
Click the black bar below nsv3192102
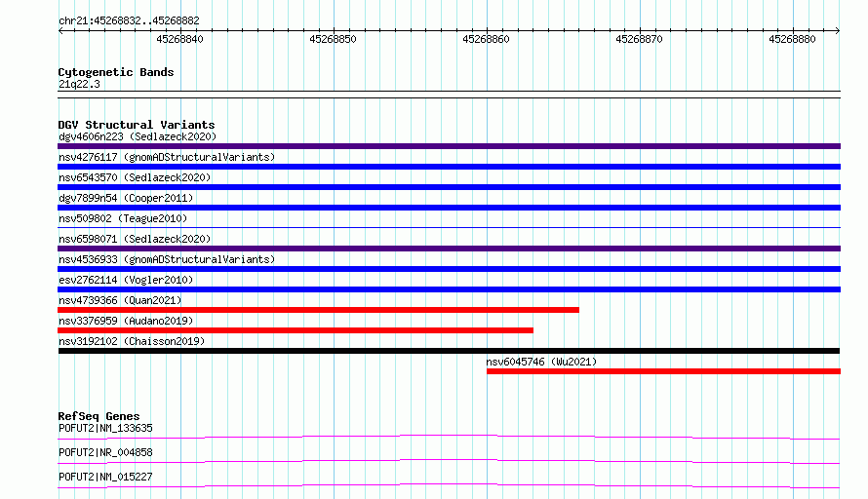(449, 351)
